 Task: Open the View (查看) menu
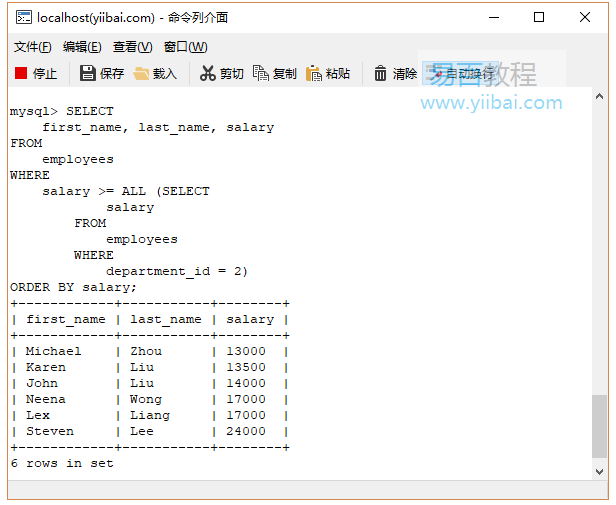(132, 47)
